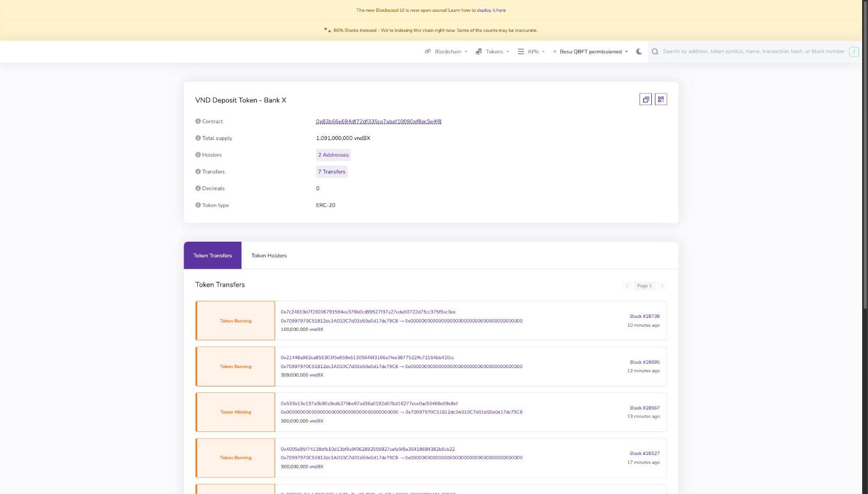Click the Page 1 indicator
868x494 pixels.
coord(644,286)
